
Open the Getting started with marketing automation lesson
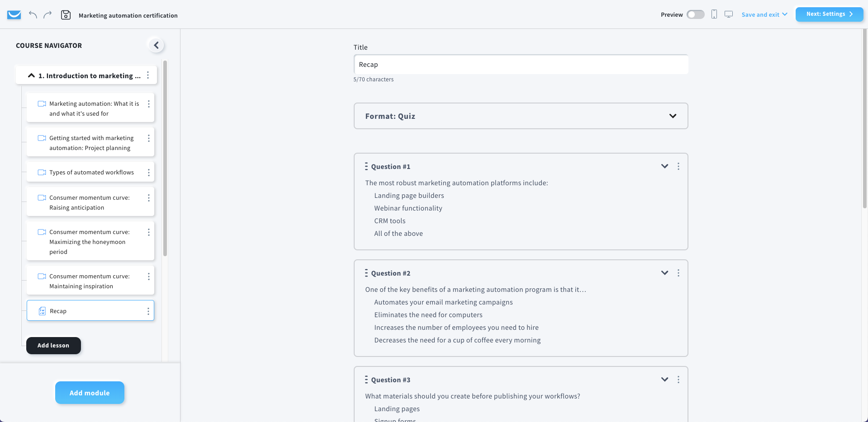pos(91,143)
